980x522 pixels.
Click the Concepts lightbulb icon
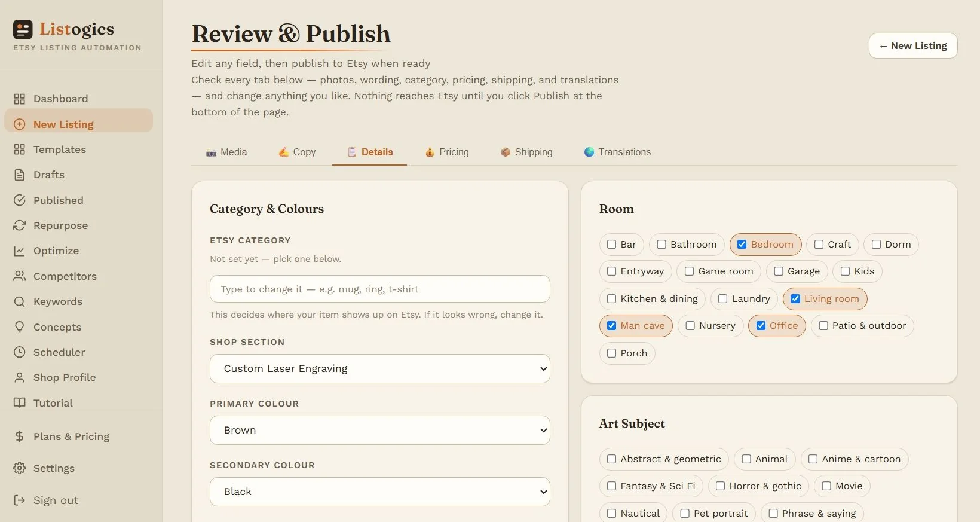pos(20,327)
